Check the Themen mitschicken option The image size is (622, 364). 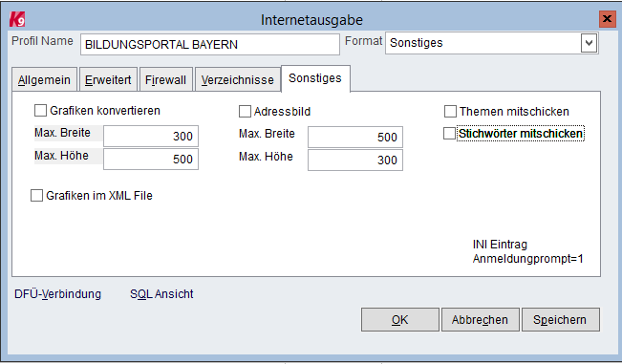click(x=450, y=112)
